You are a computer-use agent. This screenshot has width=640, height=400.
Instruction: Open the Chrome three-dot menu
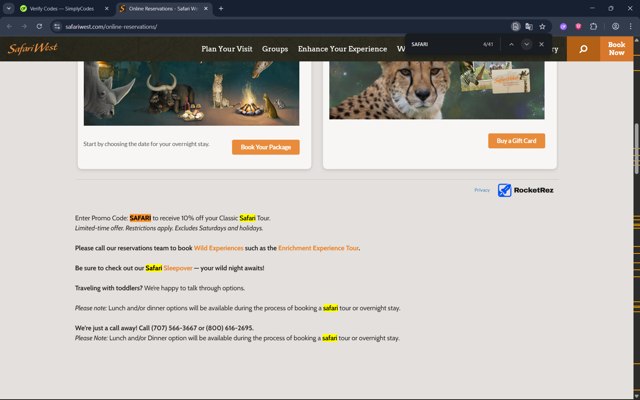631,27
